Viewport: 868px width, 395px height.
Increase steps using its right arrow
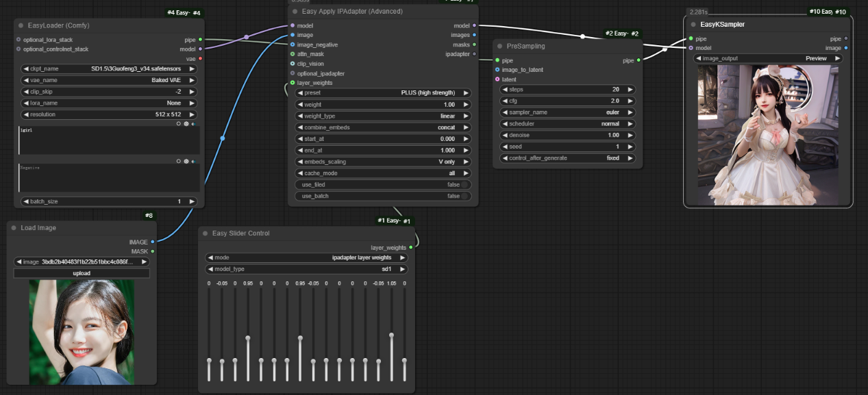pyautogui.click(x=631, y=90)
